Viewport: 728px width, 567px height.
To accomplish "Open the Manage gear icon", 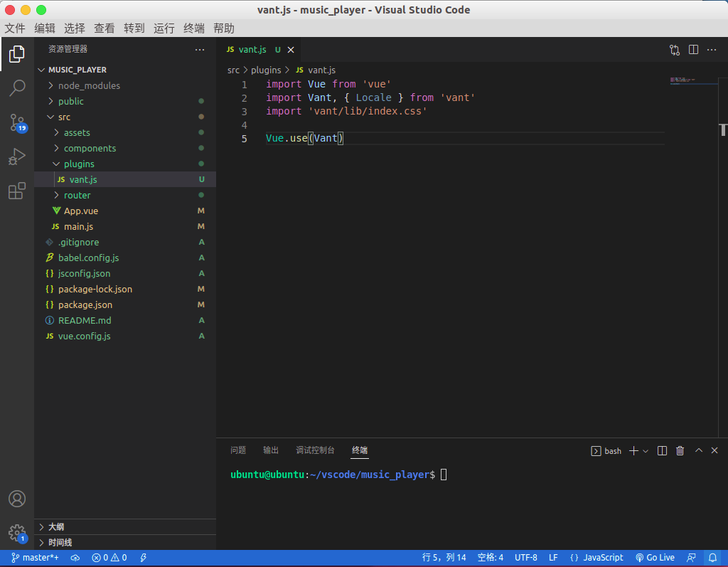I will (x=18, y=533).
